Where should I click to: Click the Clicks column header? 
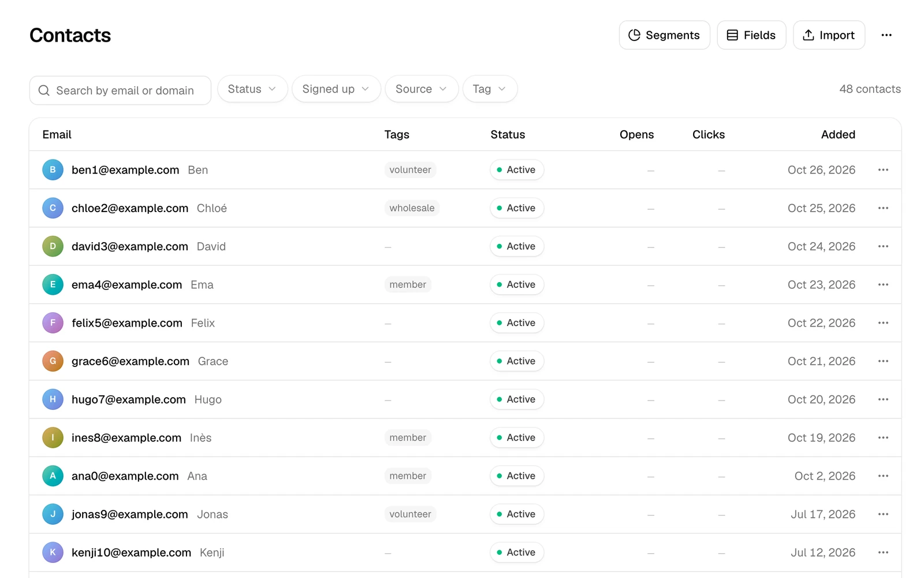[x=709, y=135]
